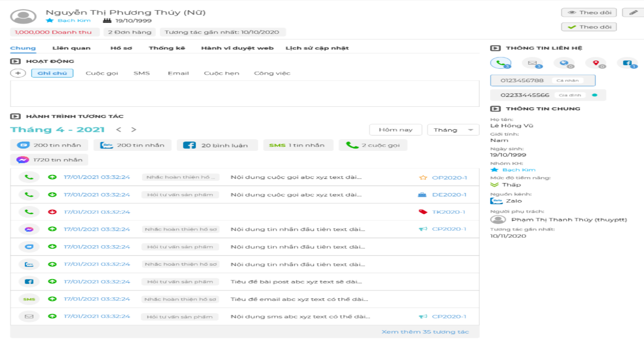Select the Zalo 200 tin nhắn filter
The image size is (644, 341).
pyautogui.click(x=132, y=145)
